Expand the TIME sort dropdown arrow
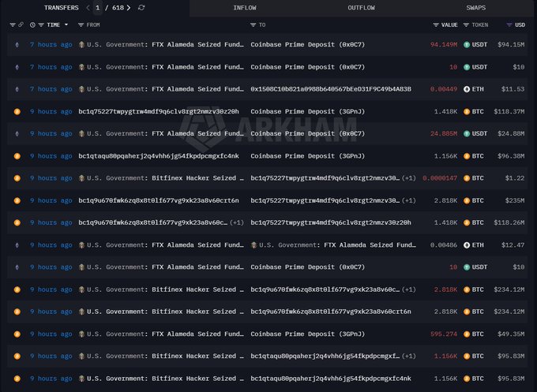The image size is (537, 392). [66, 25]
